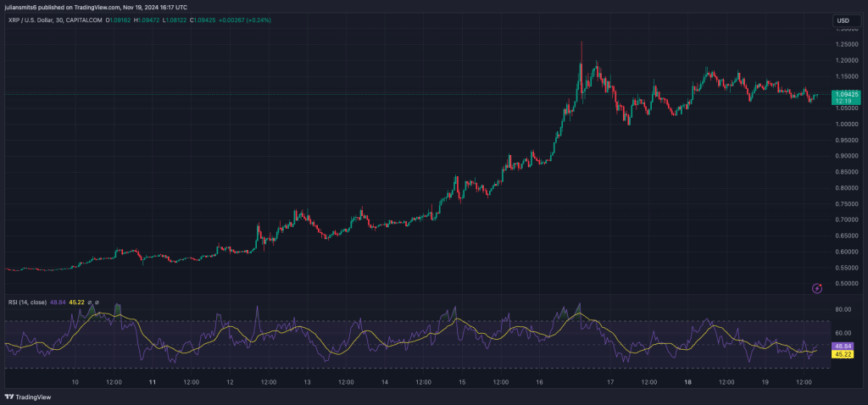Click the purple lightning bolt icon
The width and height of the screenshot is (868, 405).
pyautogui.click(x=817, y=288)
